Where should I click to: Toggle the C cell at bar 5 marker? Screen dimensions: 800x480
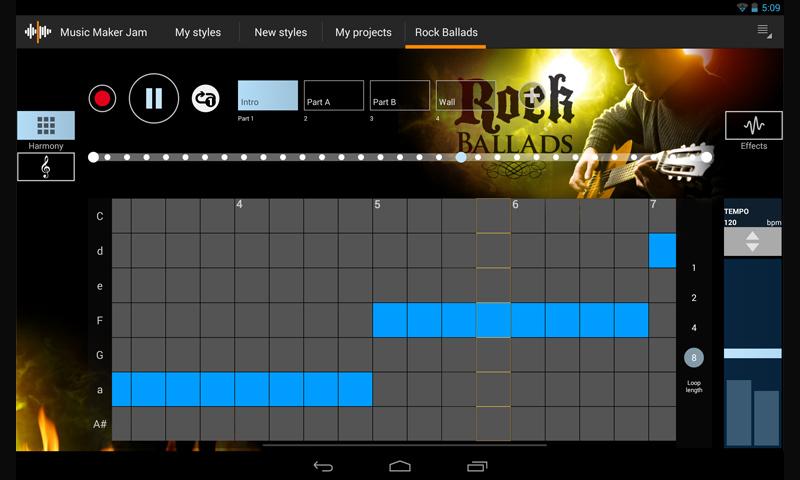coord(390,216)
